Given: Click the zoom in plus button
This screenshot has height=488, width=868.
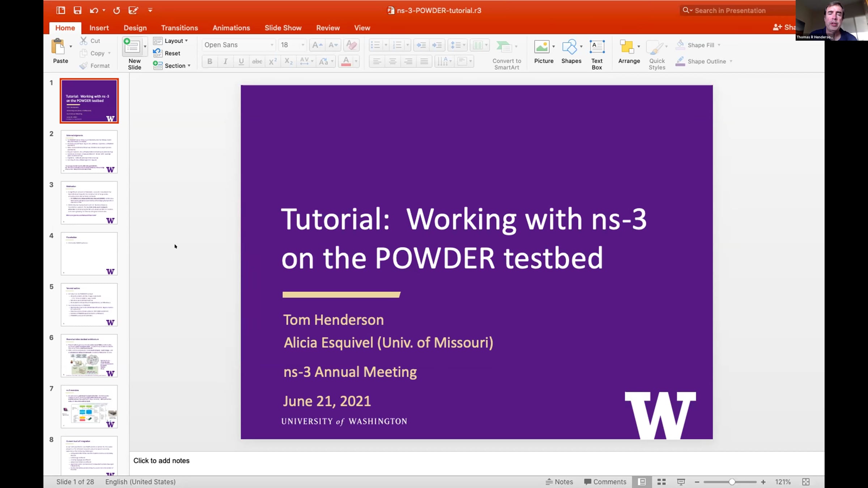Looking at the screenshot, I should click(x=763, y=482).
